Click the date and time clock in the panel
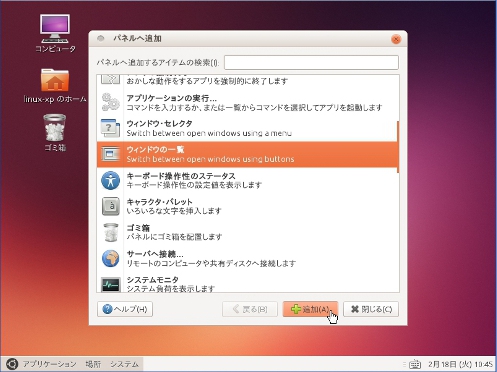497x372 pixels. pyautogui.click(x=460, y=364)
